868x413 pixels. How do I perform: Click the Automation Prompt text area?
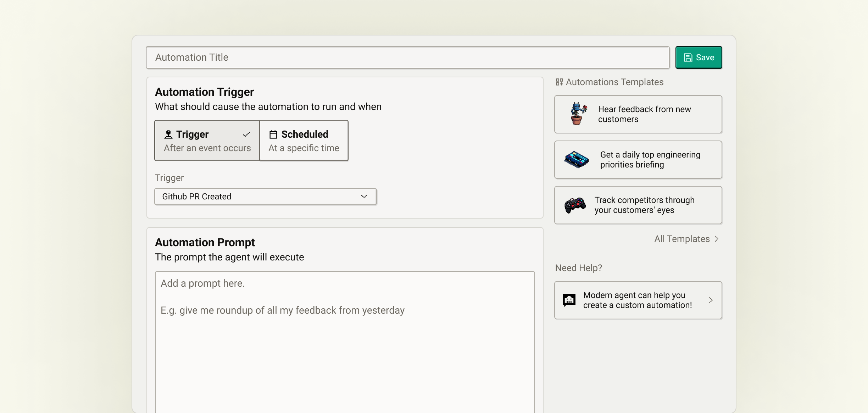(345, 342)
